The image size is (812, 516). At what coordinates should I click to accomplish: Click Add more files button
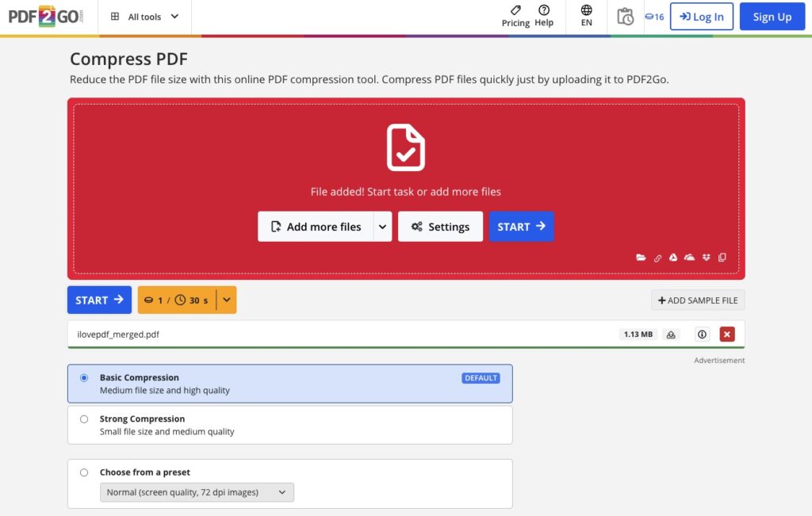(x=316, y=226)
